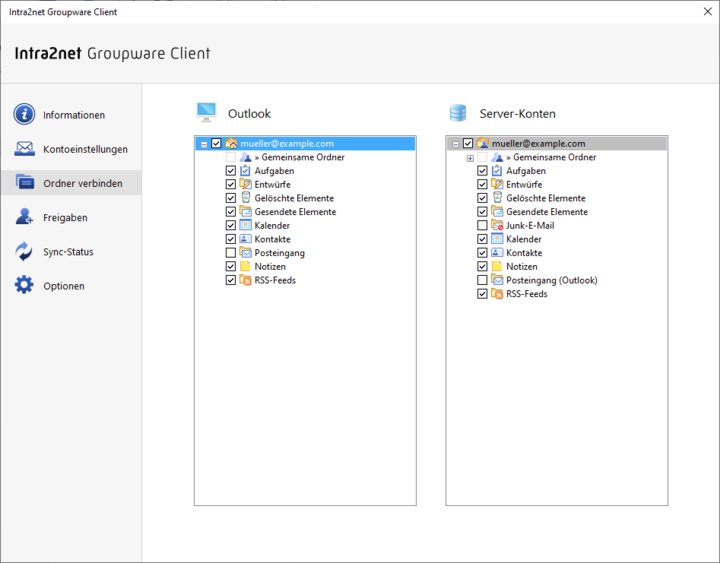Click Kalender icon in Server-Konten tree
This screenshot has height=563, width=720.
[497, 239]
